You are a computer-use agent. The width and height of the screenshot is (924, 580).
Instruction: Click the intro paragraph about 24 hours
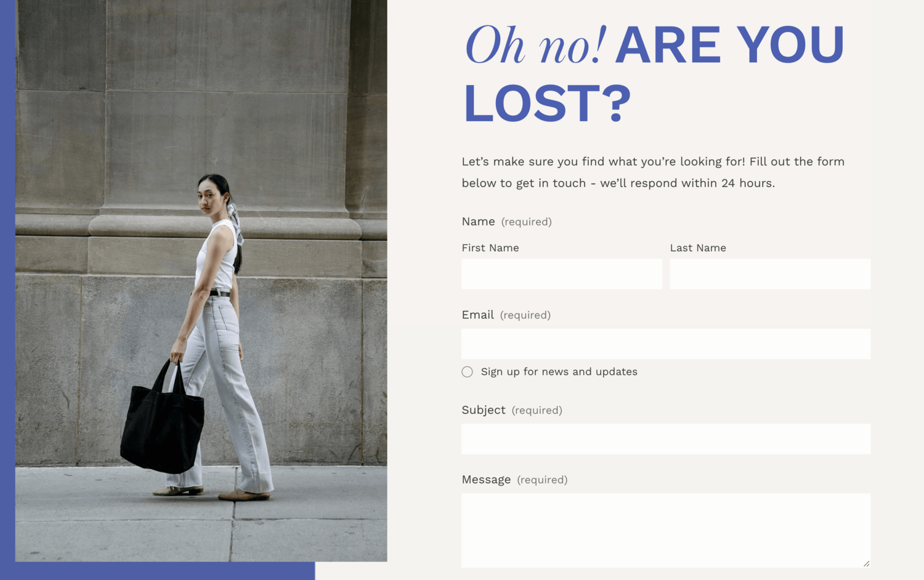point(653,172)
